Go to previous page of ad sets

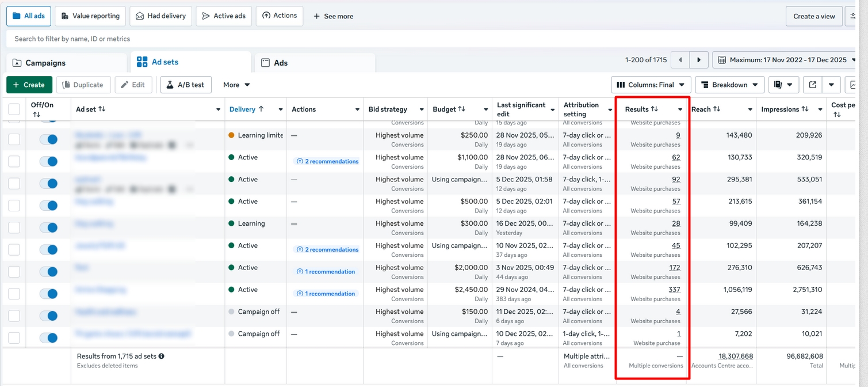coord(680,60)
